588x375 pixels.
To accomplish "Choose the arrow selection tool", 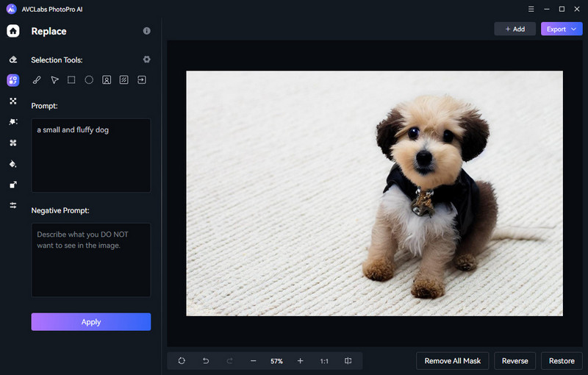I will click(54, 80).
